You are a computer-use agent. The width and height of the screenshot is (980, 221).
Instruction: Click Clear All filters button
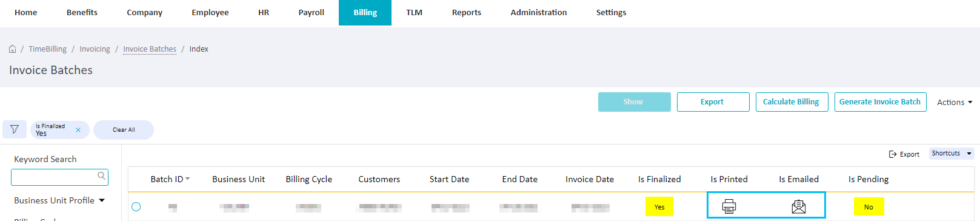[x=124, y=130]
